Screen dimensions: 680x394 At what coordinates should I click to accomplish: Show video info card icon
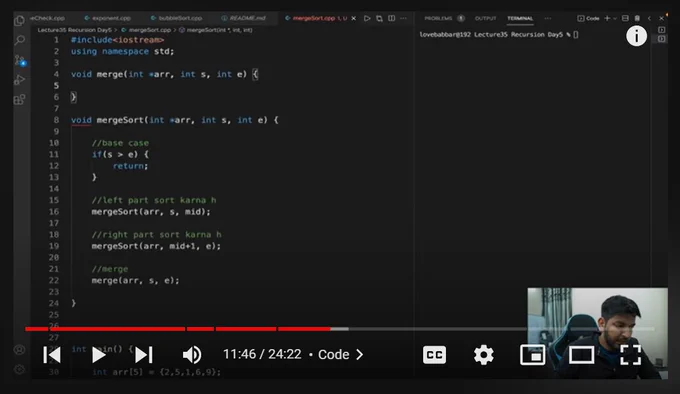tap(636, 36)
